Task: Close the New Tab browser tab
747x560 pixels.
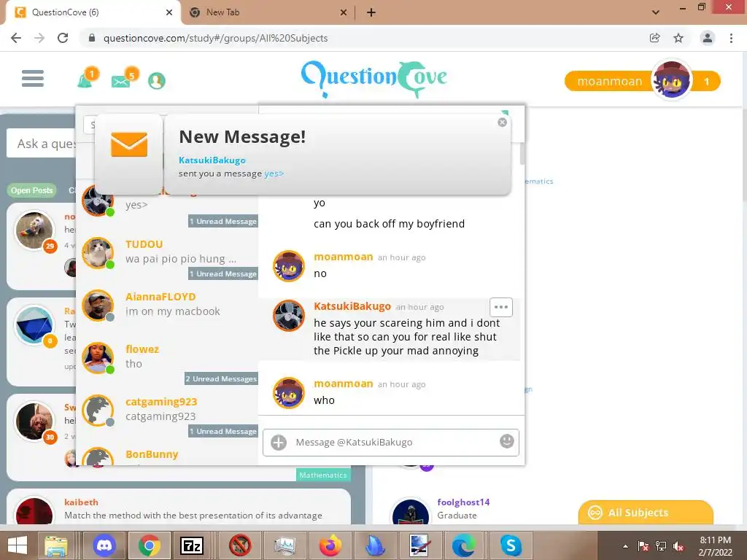Action: coord(343,13)
